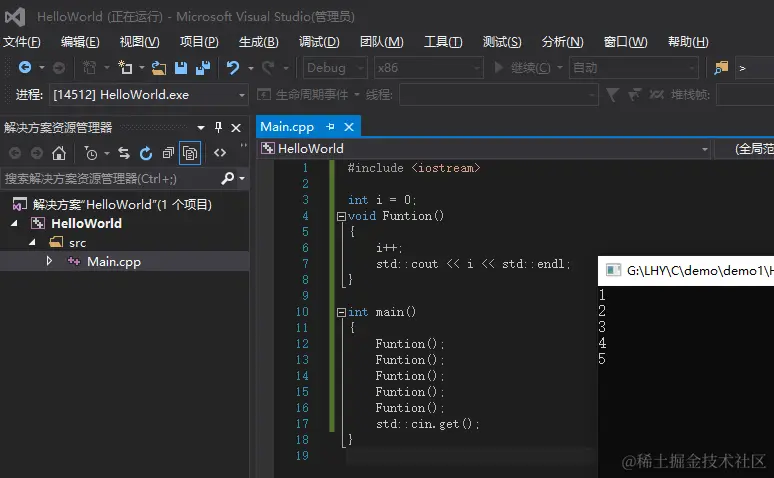
Task: Open the thread selection dropdown
Action: click(499, 95)
